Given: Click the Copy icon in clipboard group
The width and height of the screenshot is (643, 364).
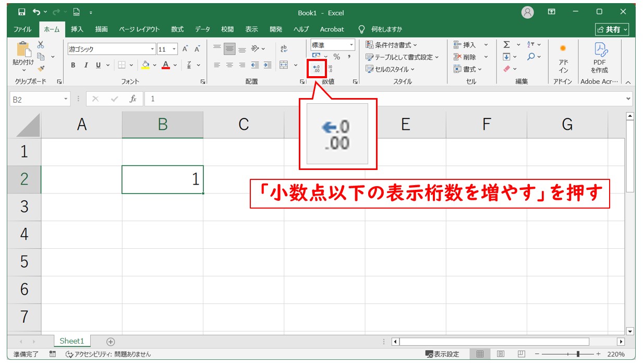Looking at the screenshot, I should [41, 57].
